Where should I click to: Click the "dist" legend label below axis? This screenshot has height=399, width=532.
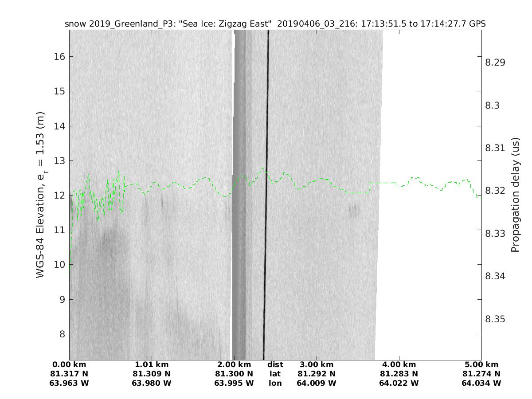coord(275,364)
